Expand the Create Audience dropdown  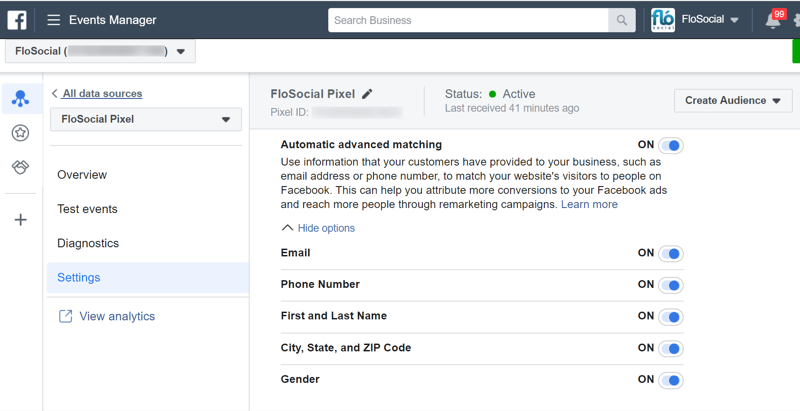(733, 100)
